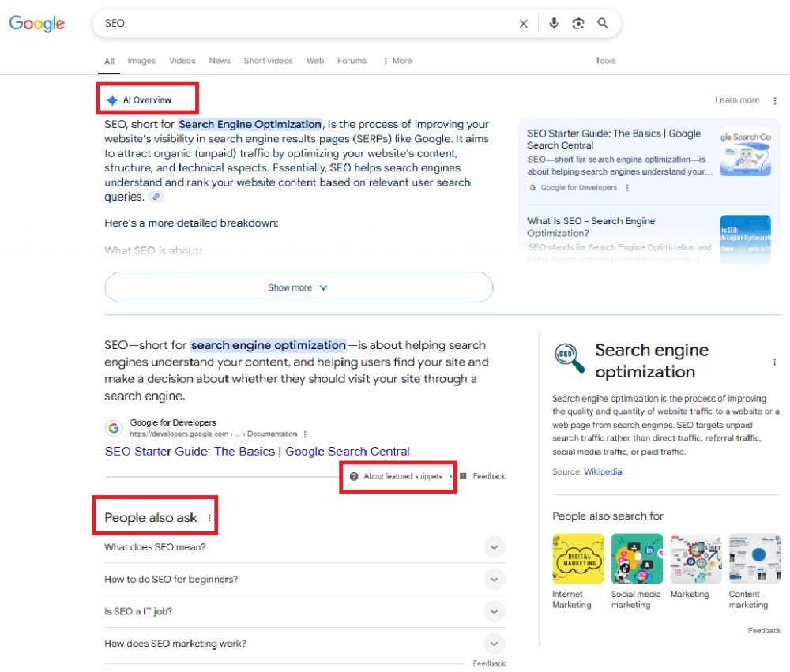Switch to the Web tab
Screen dimensions: 790x672
pyautogui.click(x=315, y=61)
